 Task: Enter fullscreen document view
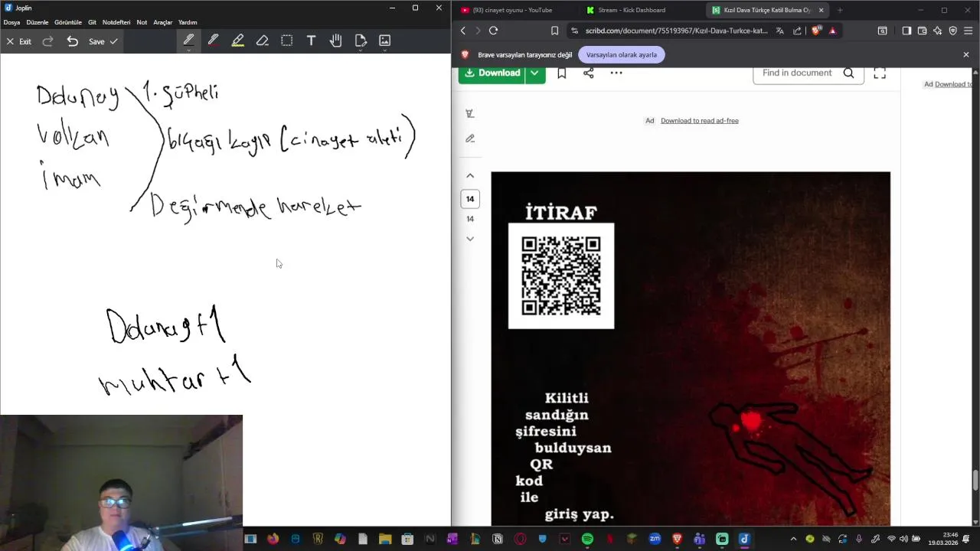click(x=880, y=73)
